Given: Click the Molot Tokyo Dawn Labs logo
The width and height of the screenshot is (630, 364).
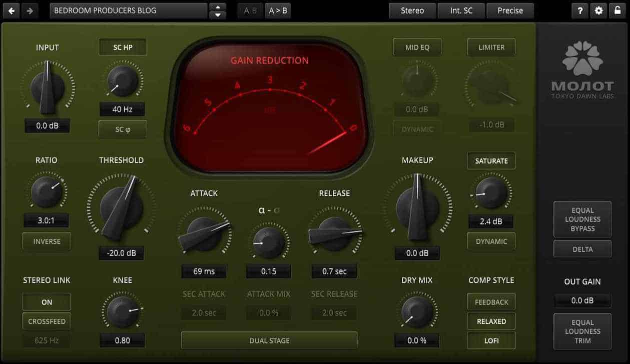Looking at the screenshot, I should tap(582, 70).
